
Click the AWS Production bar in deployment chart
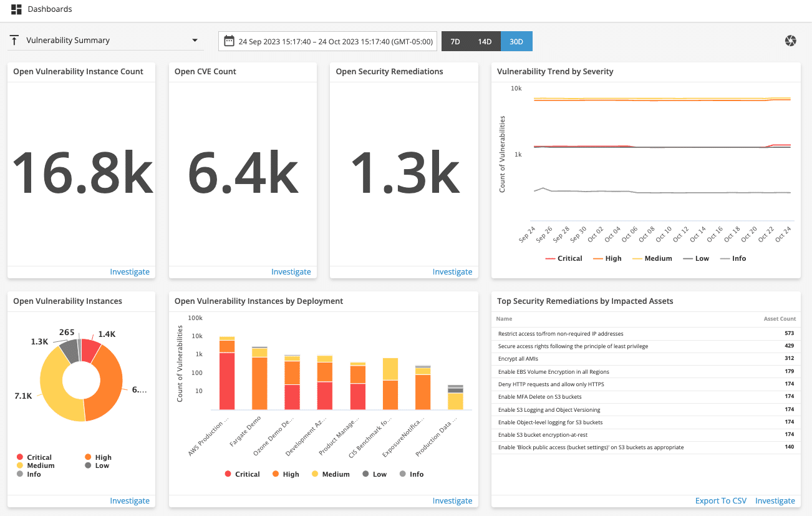(226, 373)
